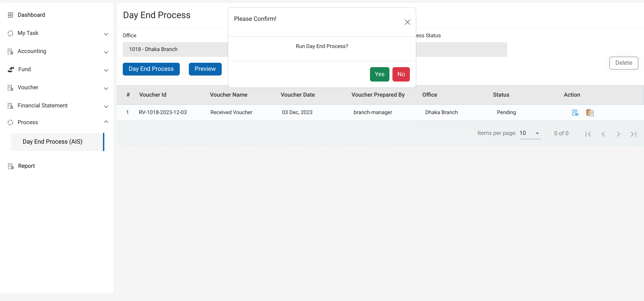644x301 pixels.
Task: Expand the My Task menu chevron
Action: (x=106, y=34)
